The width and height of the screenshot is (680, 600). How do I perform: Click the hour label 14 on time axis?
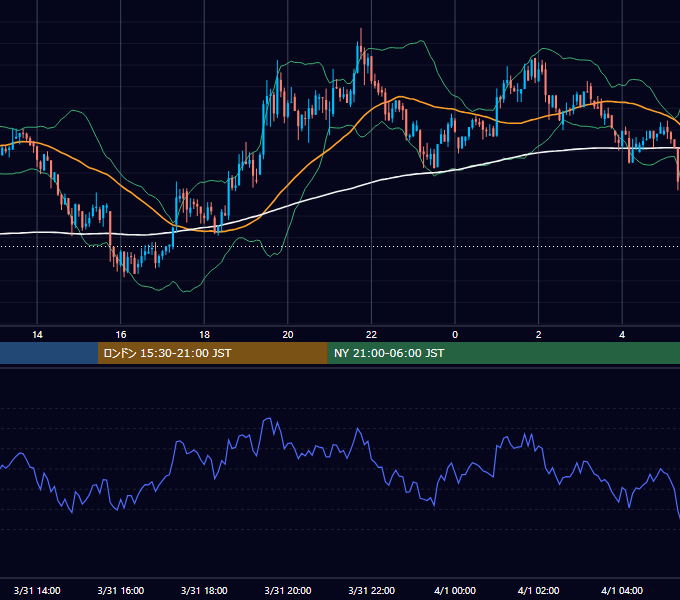(37, 335)
